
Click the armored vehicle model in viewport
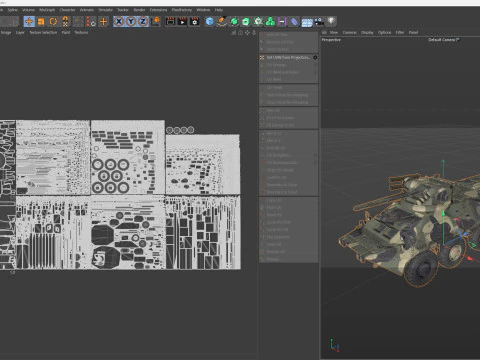tap(410, 223)
